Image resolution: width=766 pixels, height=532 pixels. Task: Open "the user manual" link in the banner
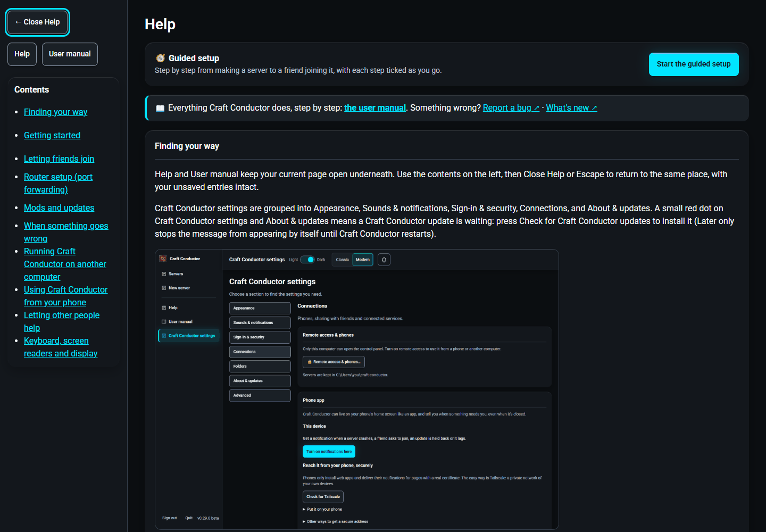coord(375,108)
